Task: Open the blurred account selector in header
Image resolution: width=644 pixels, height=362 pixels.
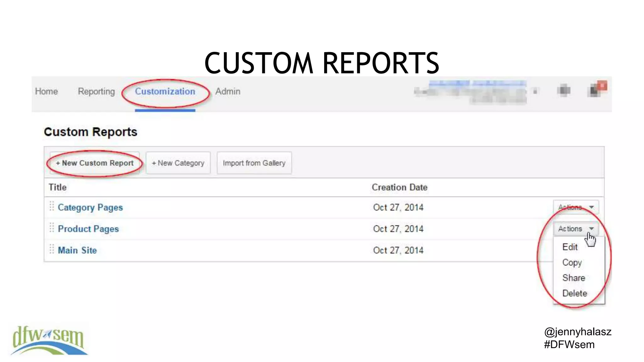Action: pyautogui.click(x=476, y=92)
